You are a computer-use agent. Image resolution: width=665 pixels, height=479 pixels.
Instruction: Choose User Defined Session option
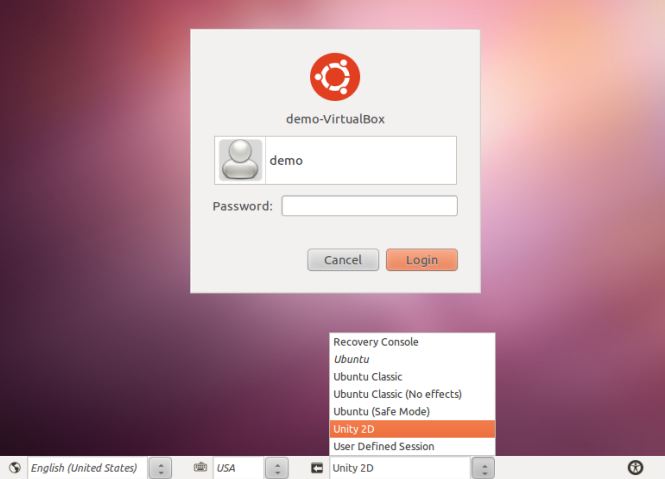click(x=412, y=446)
